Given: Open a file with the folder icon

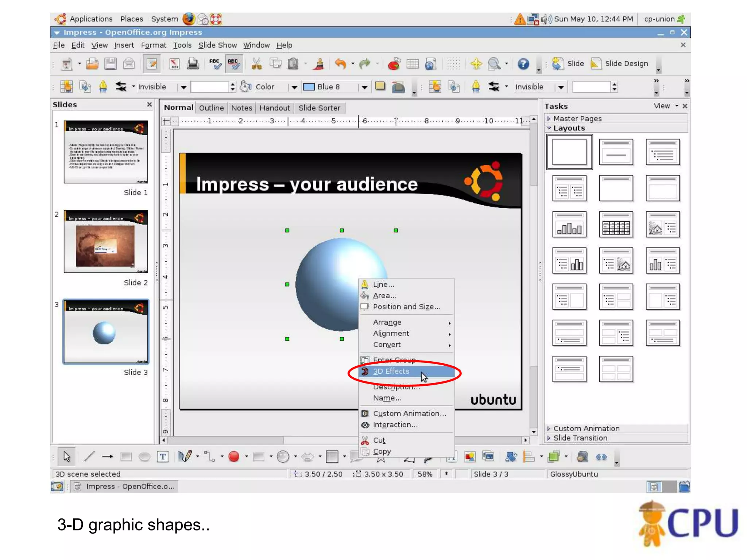Looking at the screenshot, I should [92, 64].
